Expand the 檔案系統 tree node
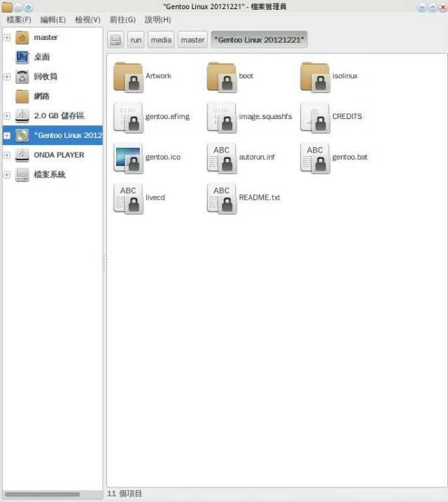448x502 pixels. click(7, 174)
